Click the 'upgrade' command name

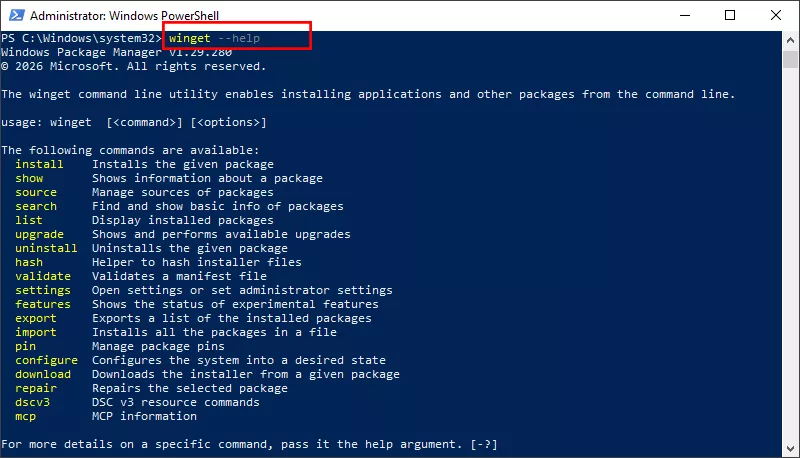point(39,235)
